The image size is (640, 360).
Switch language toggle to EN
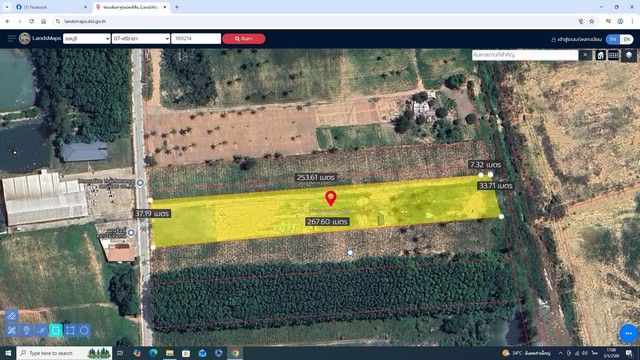[627, 39]
